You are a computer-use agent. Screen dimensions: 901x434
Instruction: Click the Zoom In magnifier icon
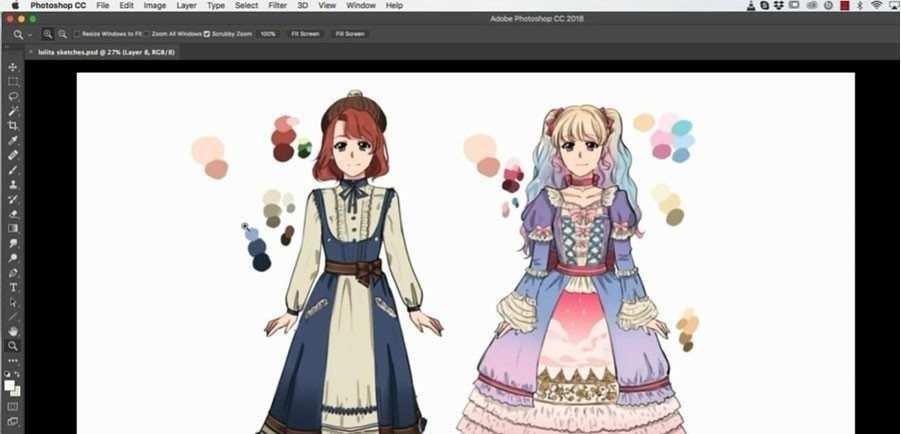coord(47,34)
